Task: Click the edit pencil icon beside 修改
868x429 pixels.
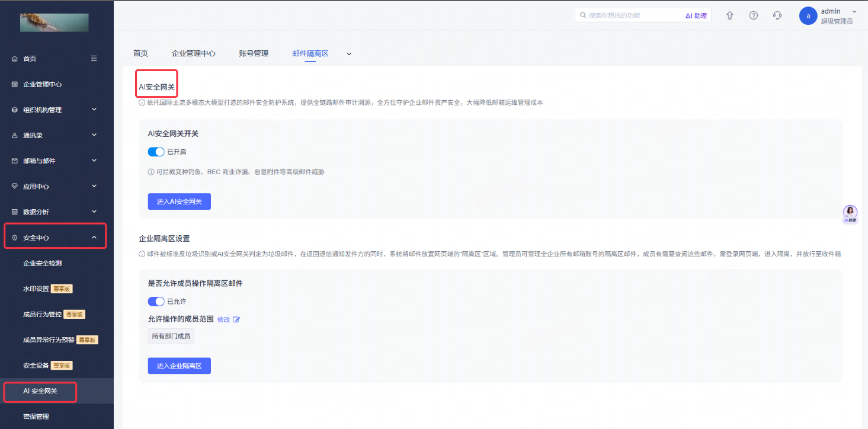Action: 236,319
